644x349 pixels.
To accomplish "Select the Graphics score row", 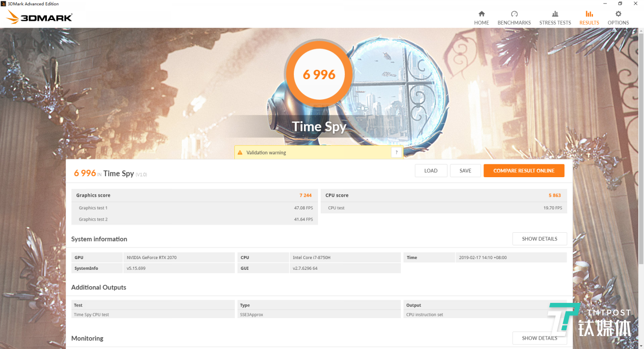I will [x=194, y=196].
